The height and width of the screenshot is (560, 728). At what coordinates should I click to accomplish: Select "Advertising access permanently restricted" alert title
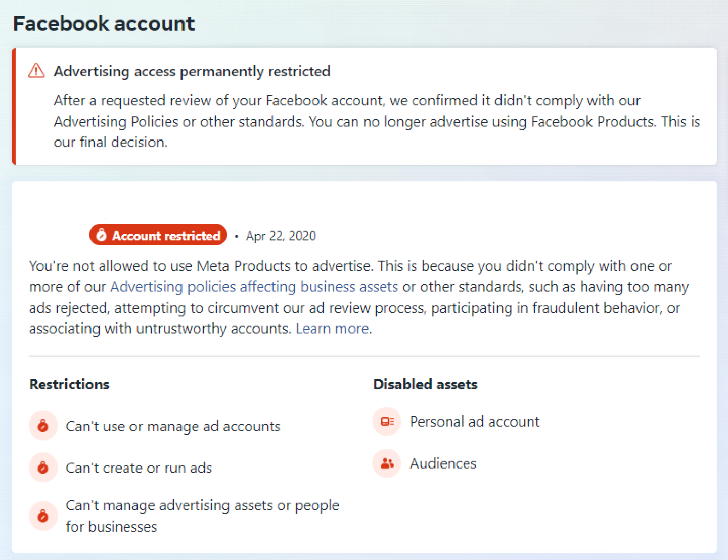[x=192, y=71]
